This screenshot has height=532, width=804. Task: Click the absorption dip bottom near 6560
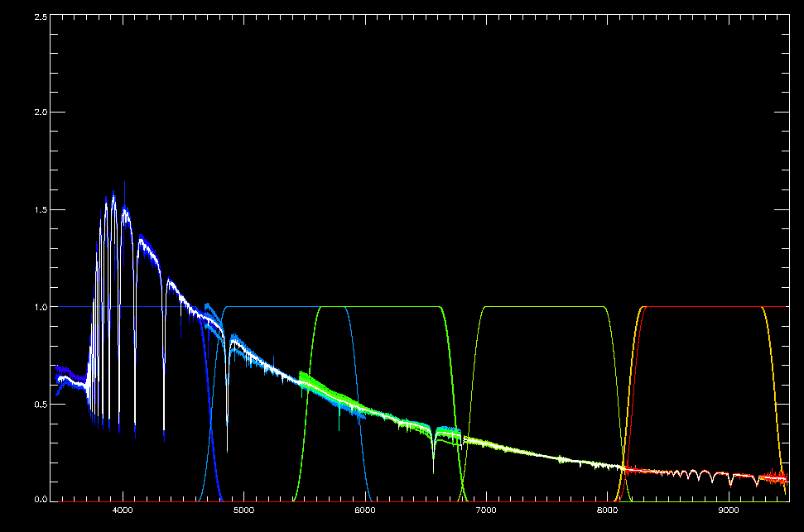tap(434, 470)
